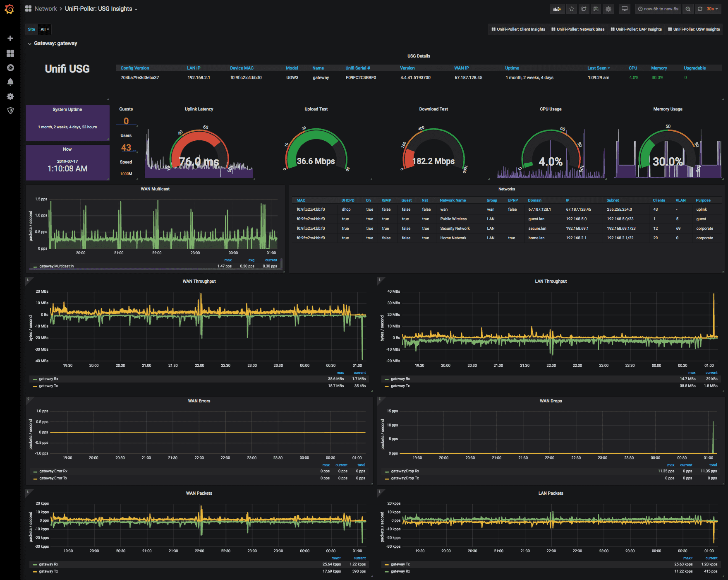Sort WAN Packets legend by max

pyautogui.click(x=336, y=558)
